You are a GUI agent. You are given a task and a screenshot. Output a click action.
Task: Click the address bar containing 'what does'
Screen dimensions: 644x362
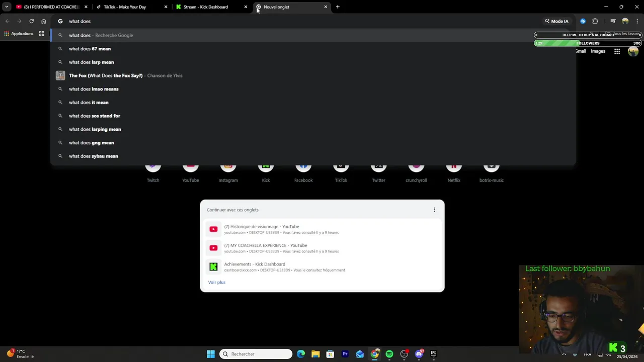(x=302, y=21)
